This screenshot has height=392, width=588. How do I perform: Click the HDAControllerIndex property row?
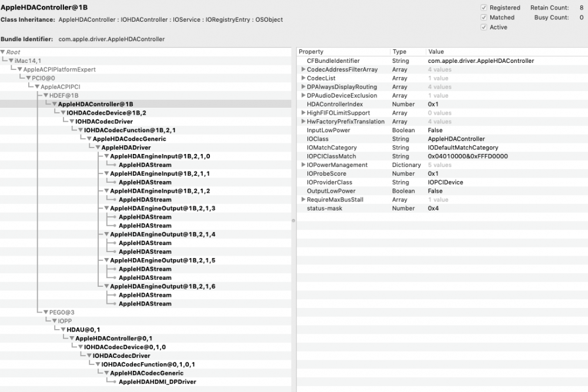(443, 104)
